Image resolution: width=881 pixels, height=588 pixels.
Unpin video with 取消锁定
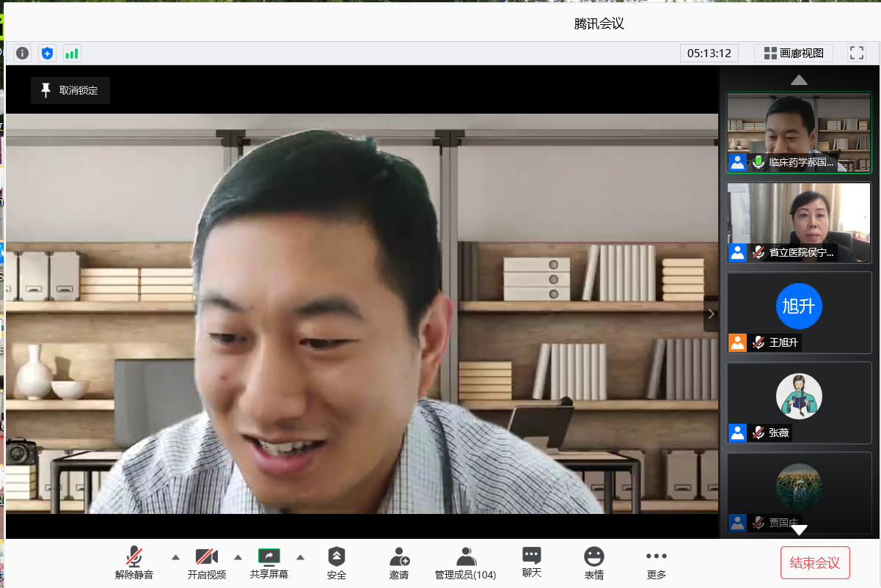coord(70,90)
